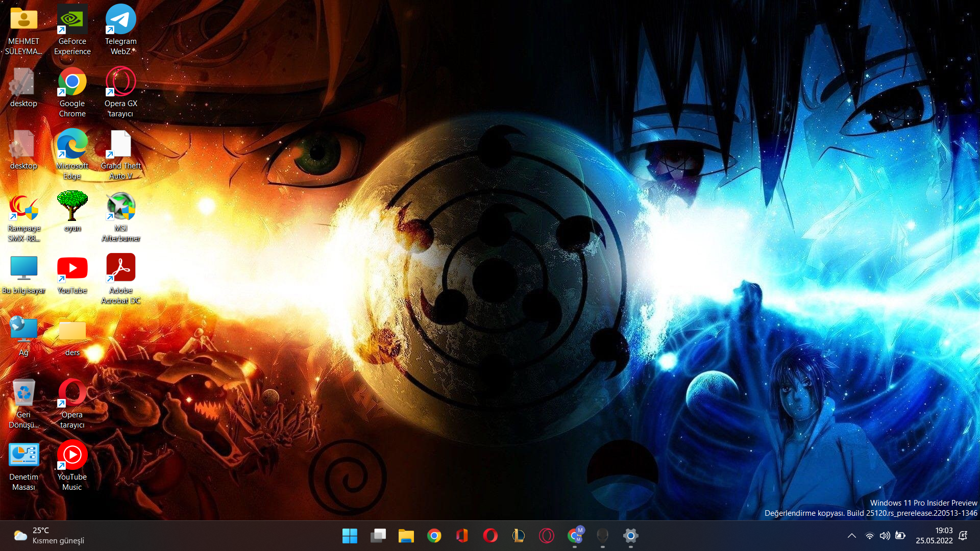Open the volume control in system tray
This screenshot has height=551, width=980.
[x=885, y=536]
